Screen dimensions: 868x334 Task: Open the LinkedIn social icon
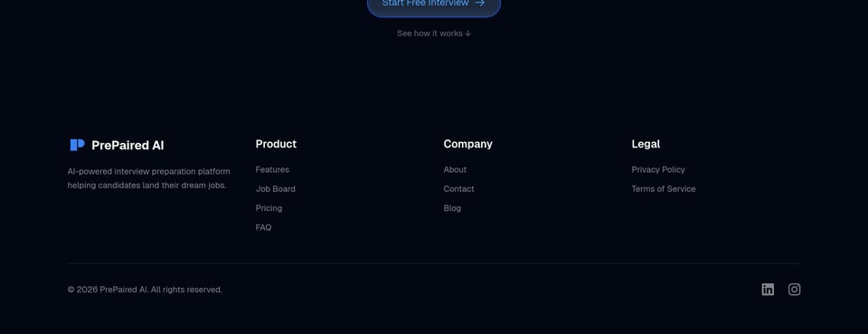click(768, 289)
